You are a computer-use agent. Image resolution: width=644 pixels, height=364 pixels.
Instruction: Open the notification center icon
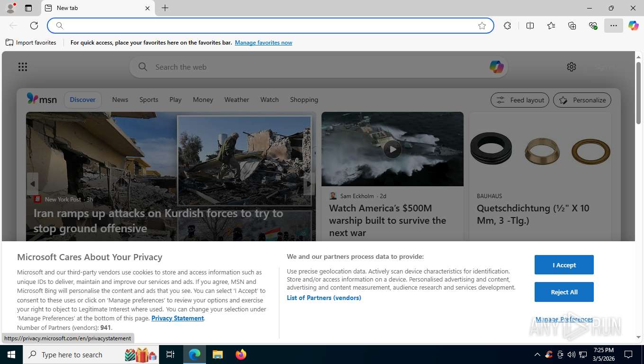pos(628,355)
